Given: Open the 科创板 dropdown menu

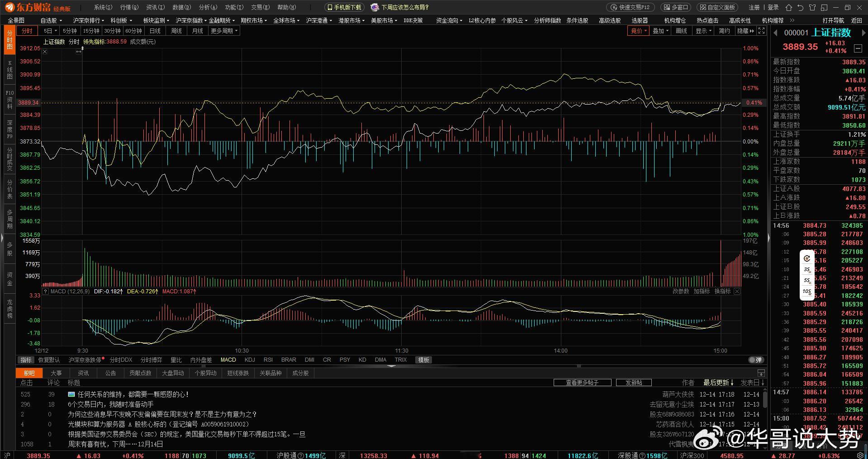Looking at the screenshot, I should [x=121, y=20].
